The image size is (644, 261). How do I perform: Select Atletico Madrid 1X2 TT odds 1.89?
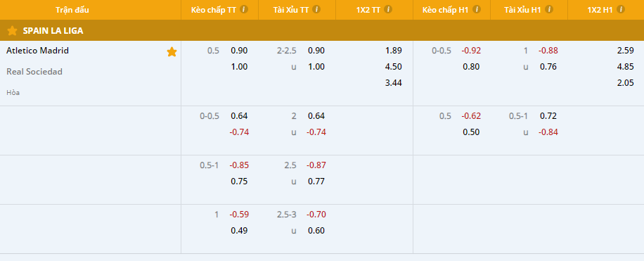394,51
